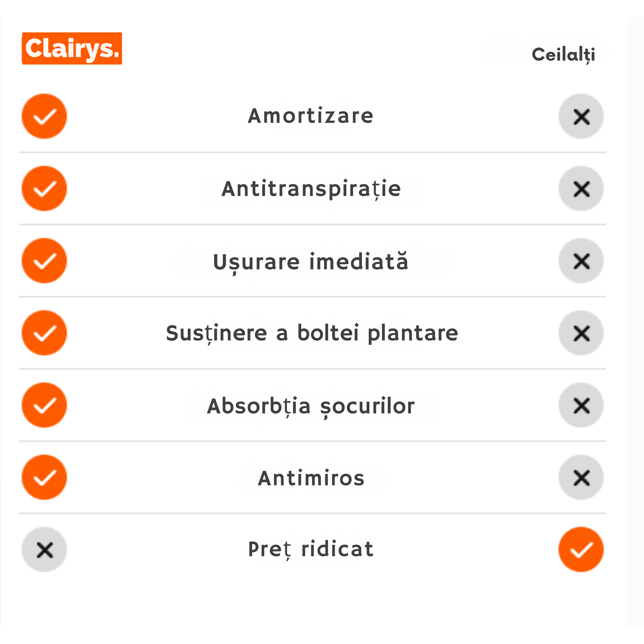
Task: Click the gray X beside Absorbția șocurilor
Action: coord(581,405)
